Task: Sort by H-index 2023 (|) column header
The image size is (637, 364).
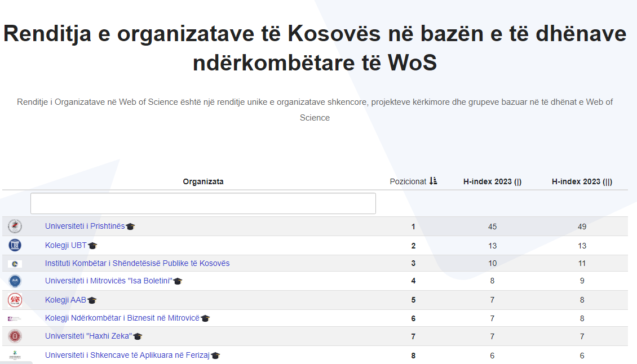Action: [x=492, y=181]
